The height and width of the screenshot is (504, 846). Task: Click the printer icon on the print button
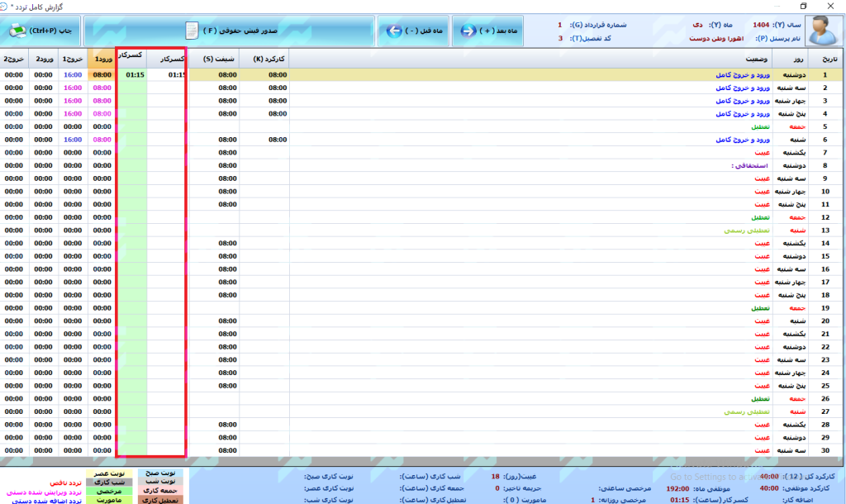click(17, 31)
